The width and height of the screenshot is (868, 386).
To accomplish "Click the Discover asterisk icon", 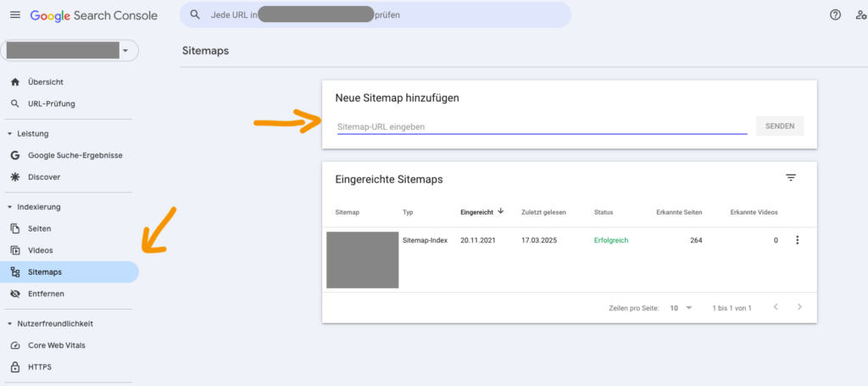I will [15, 177].
